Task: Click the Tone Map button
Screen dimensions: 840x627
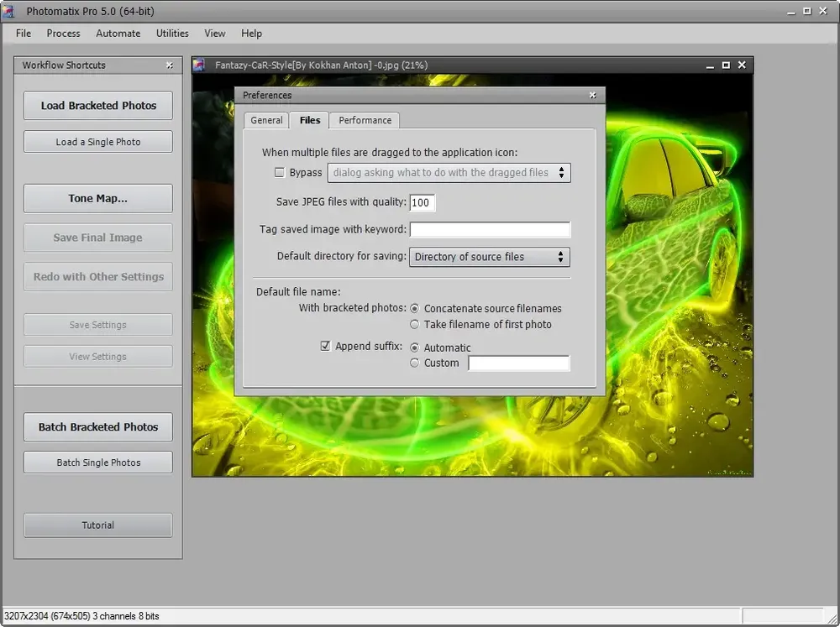Action: click(x=98, y=199)
